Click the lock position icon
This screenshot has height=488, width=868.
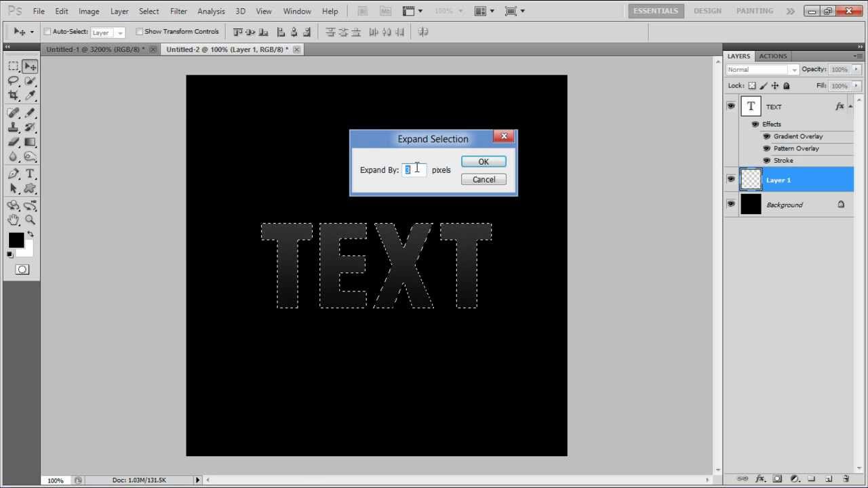pos(775,86)
